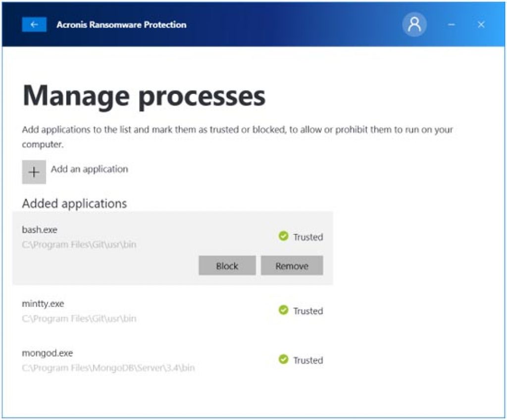This screenshot has width=507, height=420.
Task: Click the Added applications heading
Action: [x=74, y=203]
